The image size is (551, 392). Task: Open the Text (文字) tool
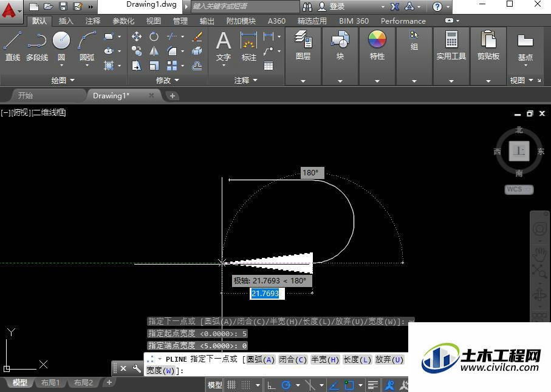click(224, 46)
